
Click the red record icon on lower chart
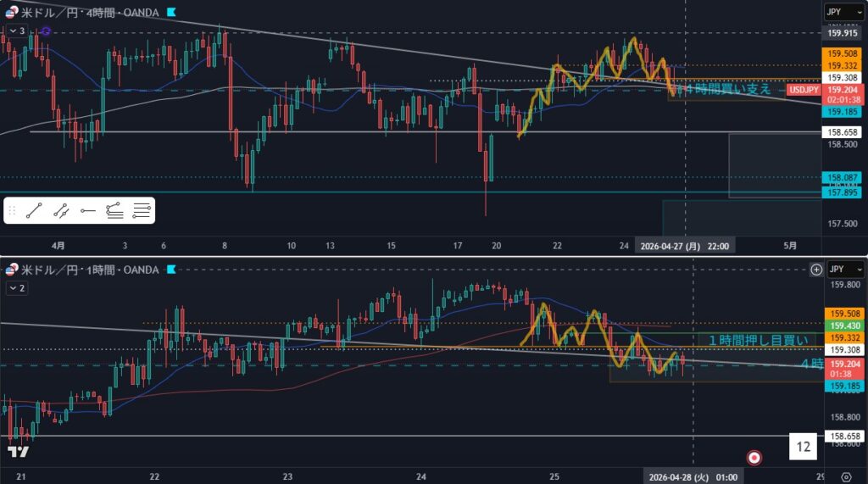point(754,458)
